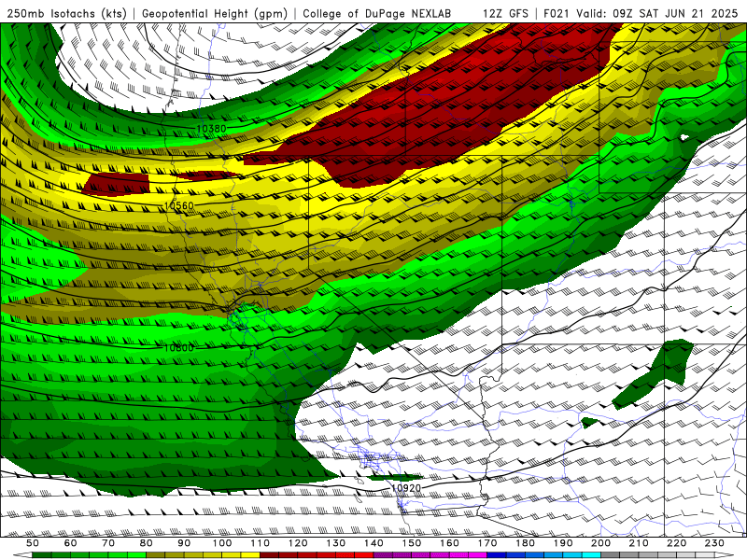
Task: Click the 110 label on the color scale
Action: point(261,543)
